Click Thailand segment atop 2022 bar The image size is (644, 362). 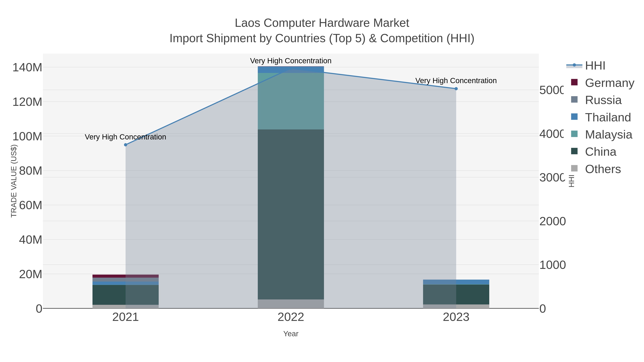click(291, 70)
